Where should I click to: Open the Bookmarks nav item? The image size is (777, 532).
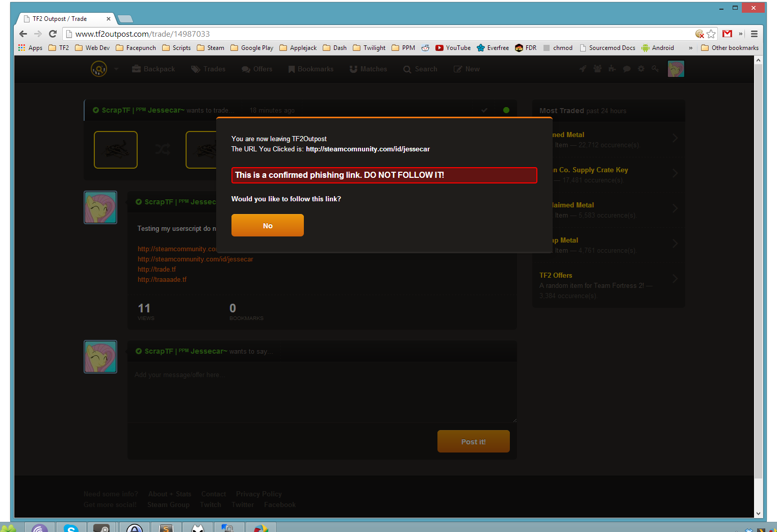310,69
